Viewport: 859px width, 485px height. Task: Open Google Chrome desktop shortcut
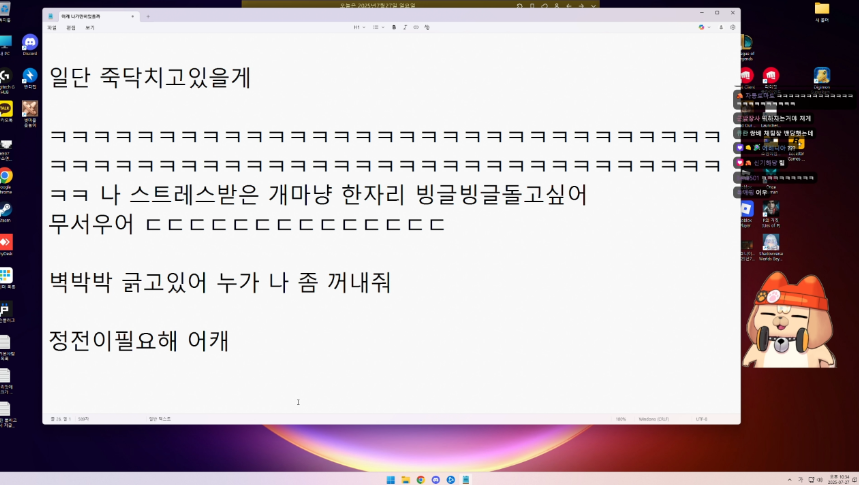click(6, 180)
